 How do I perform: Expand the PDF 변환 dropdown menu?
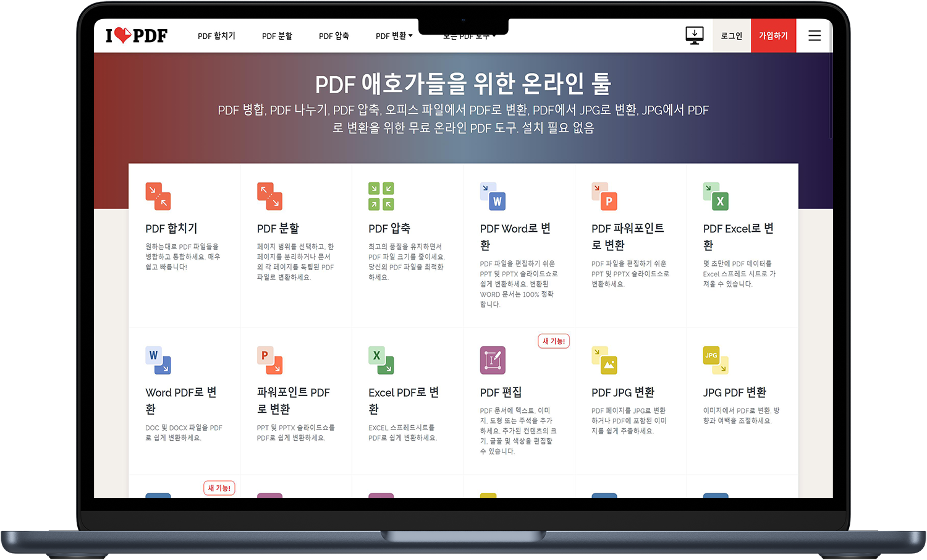pyautogui.click(x=394, y=36)
